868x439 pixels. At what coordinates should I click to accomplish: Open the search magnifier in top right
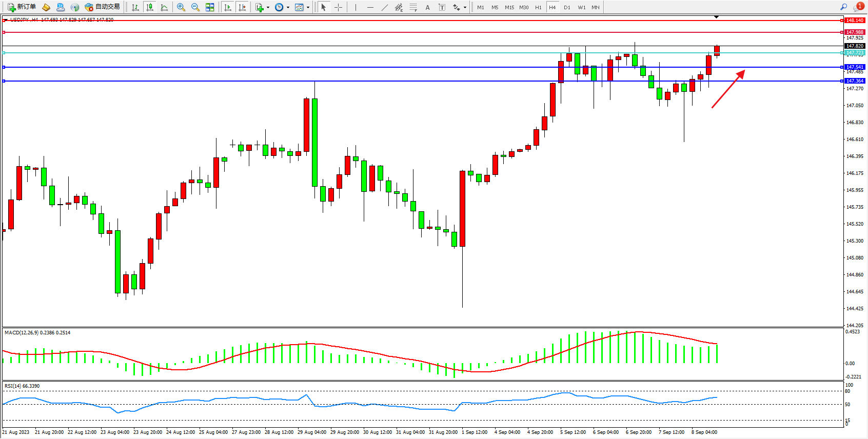[x=843, y=7]
